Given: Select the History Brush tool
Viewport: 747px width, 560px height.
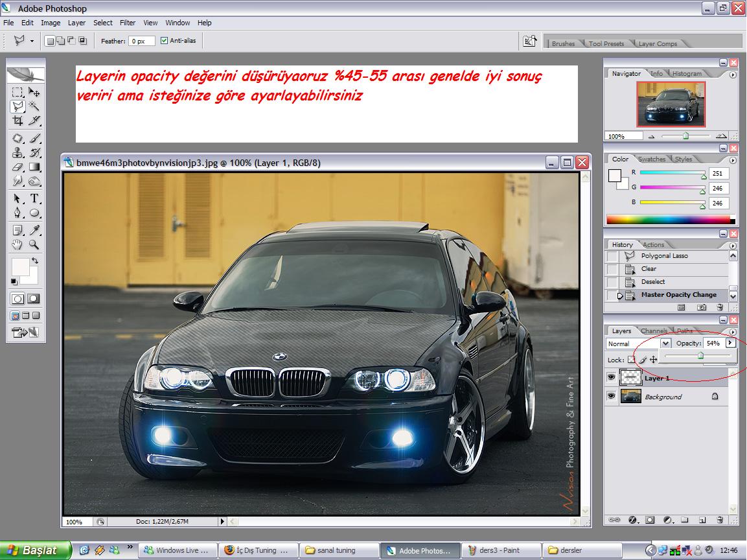Looking at the screenshot, I should tap(34, 152).
